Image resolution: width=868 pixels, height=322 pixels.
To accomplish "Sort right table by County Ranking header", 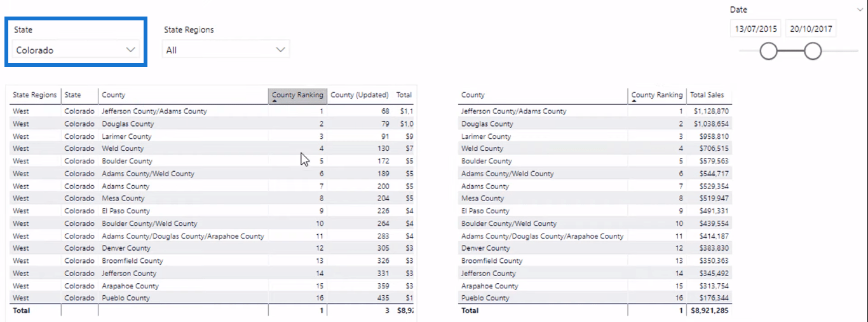I will (x=656, y=95).
